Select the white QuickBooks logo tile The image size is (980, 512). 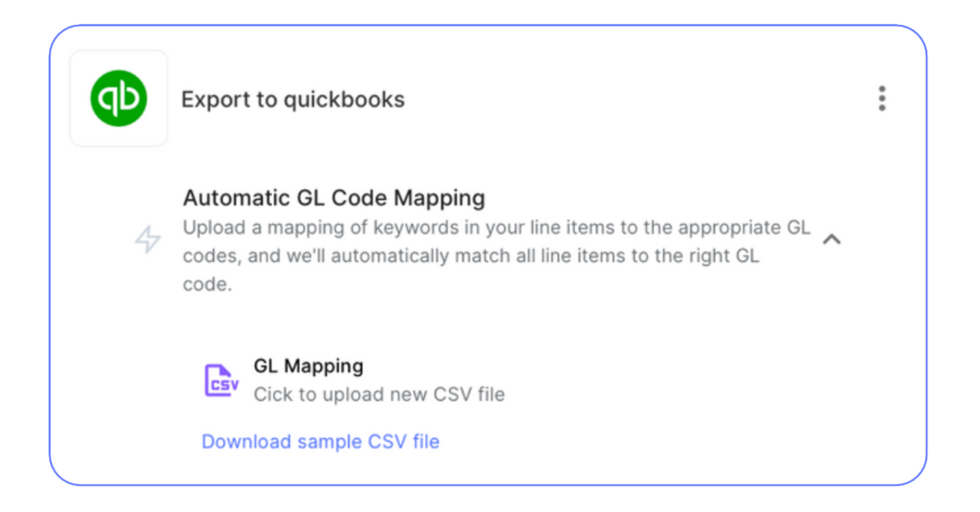(118, 136)
